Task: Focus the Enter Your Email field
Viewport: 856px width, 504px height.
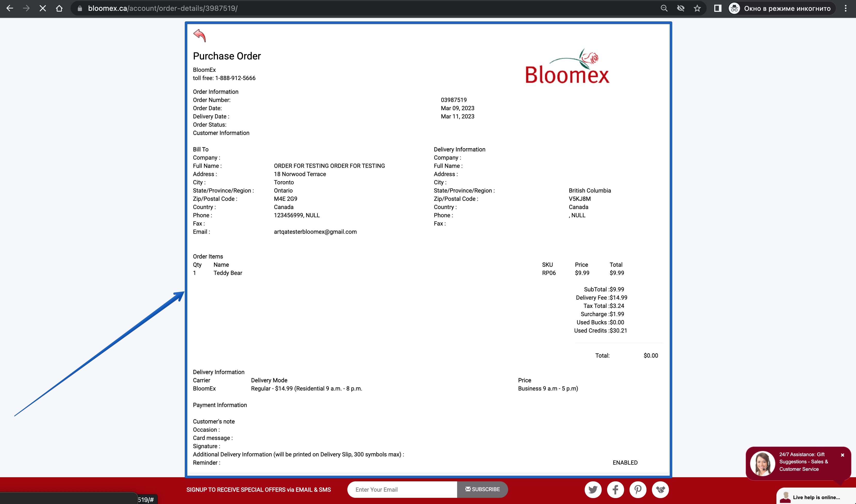Action: pos(402,489)
